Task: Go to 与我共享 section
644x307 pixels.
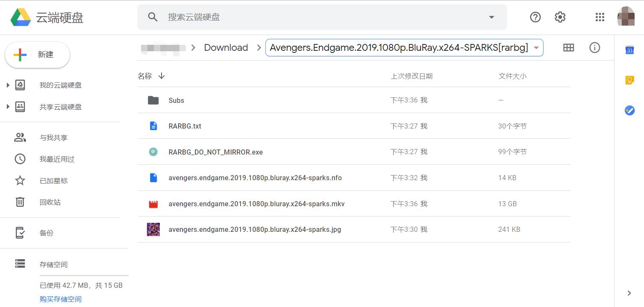Action: coord(53,137)
